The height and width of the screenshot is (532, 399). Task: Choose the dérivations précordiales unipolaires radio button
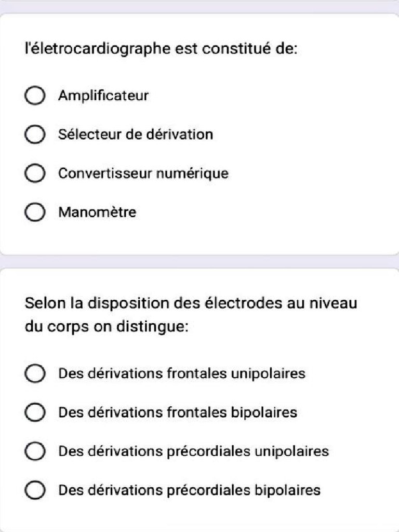34,451
